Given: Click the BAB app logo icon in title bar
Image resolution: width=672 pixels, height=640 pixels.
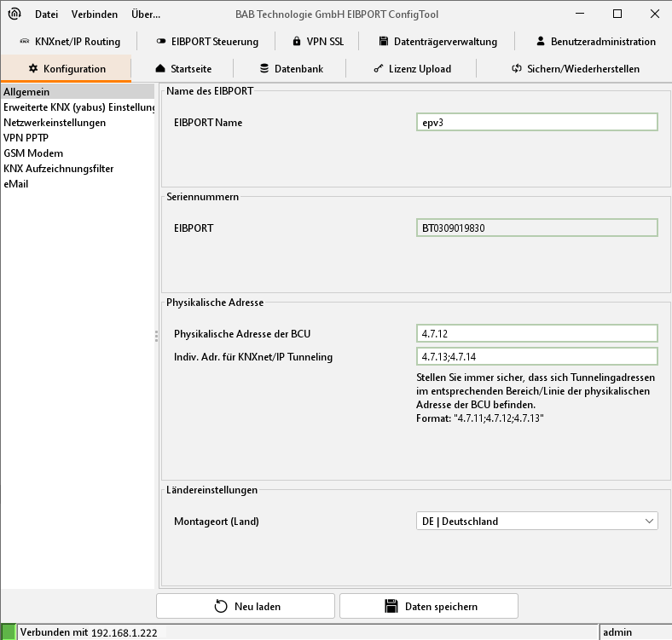Looking at the screenshot, I should click(x=14, y=14).
